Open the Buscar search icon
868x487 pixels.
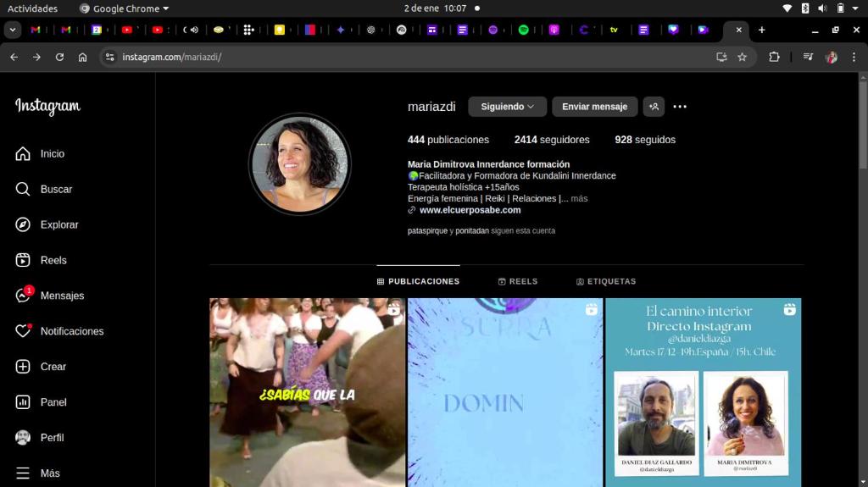[23, 189]
